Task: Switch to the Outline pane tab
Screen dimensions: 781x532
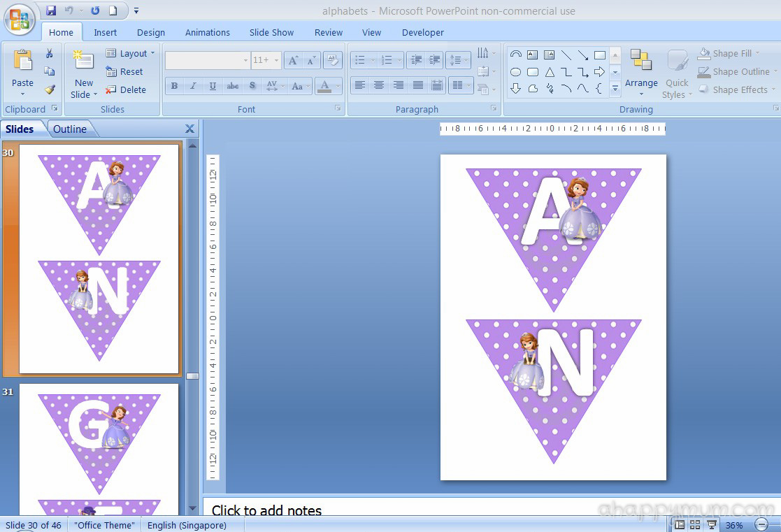Action: [70, 129]
